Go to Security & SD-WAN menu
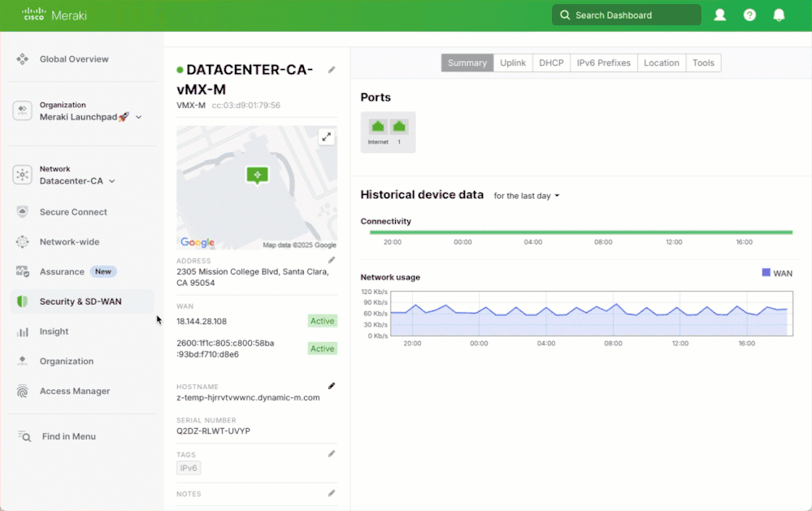The width and height of the screenshot is (812, 511). click(80, 301)
